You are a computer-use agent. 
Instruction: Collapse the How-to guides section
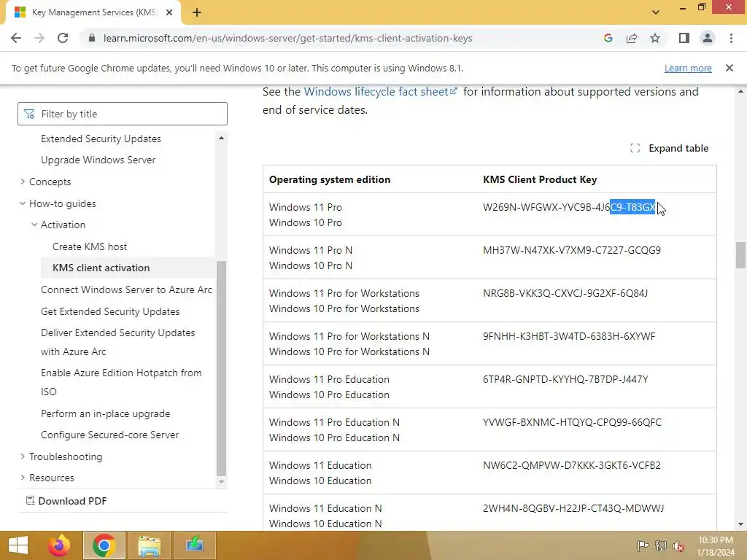click(x=63, y=203)
